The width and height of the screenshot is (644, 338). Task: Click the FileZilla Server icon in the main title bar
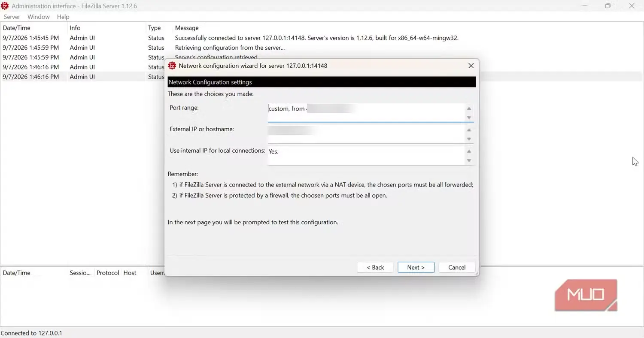click(x=5, y=6)
